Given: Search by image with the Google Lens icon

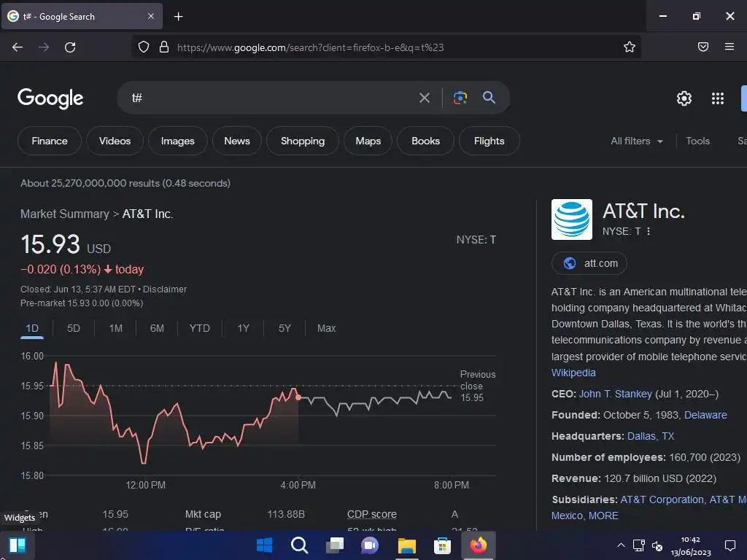Looking at the screenshot, I should (460, 98).
